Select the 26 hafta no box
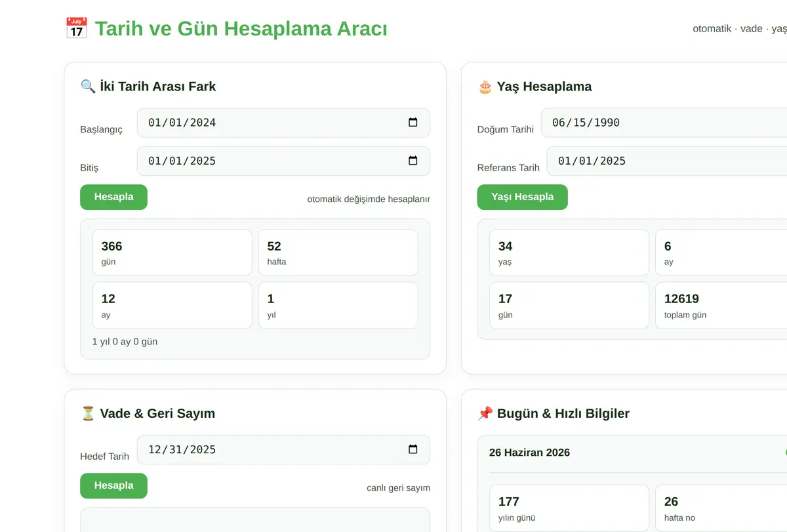The width and height of the screenshot is (787, 532). coord(721,508)
